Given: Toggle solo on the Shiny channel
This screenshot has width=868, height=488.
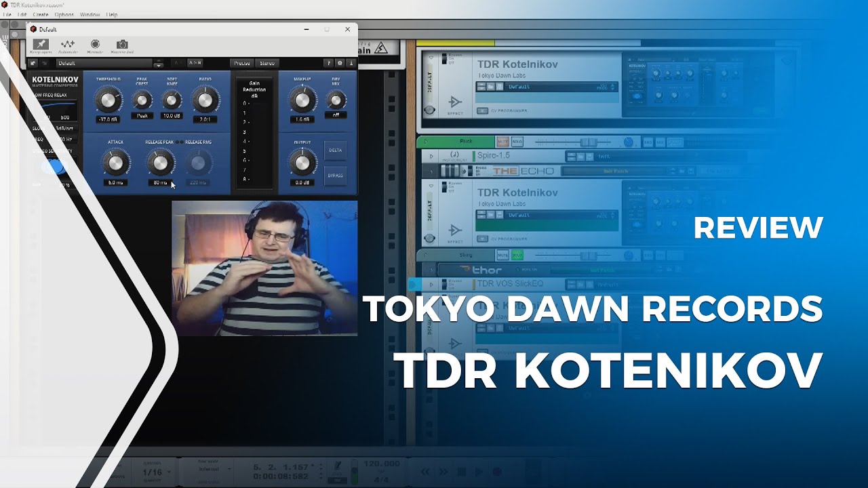Looking at the screenshot, I should [516, 255].
